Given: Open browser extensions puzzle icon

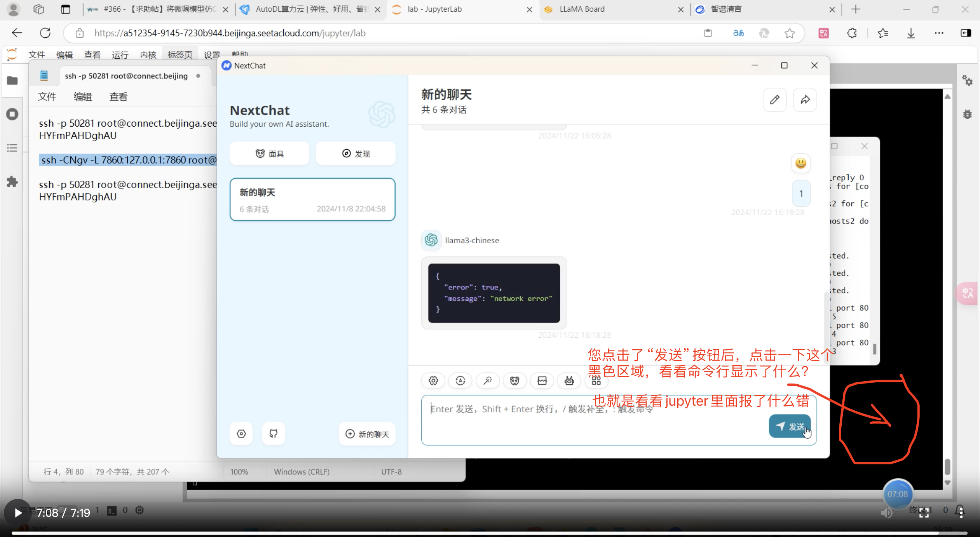Looking at the screenshot, I should [852, 33].
